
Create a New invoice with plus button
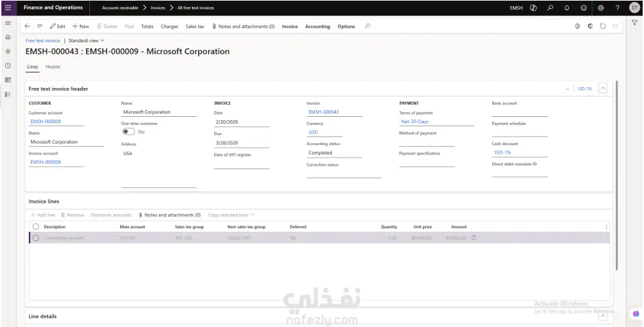pos(81,26)
